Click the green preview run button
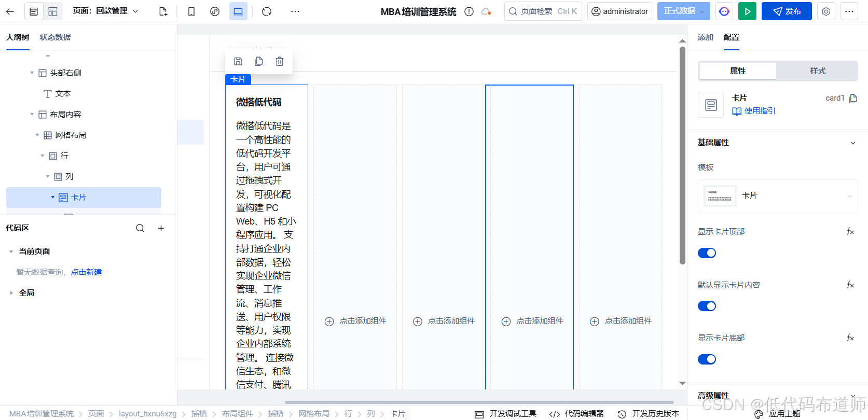The height and width of the screenshot is (420, 868). point(747,11)
